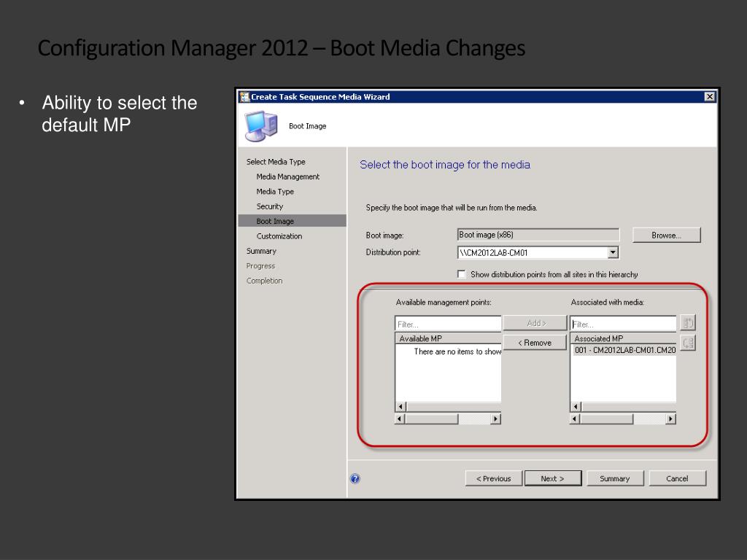The height and width of the screenshot is (560, 747).
Task: Click the scroll-right arrow under Available MP list
Action: [496, 419]
